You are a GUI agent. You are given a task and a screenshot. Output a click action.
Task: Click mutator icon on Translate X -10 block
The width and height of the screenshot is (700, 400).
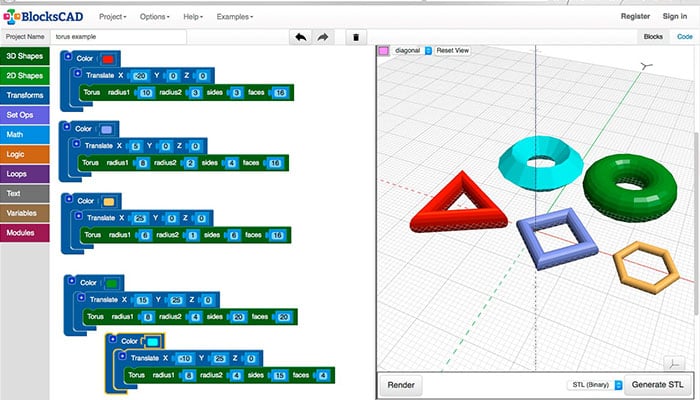(122, 356)
